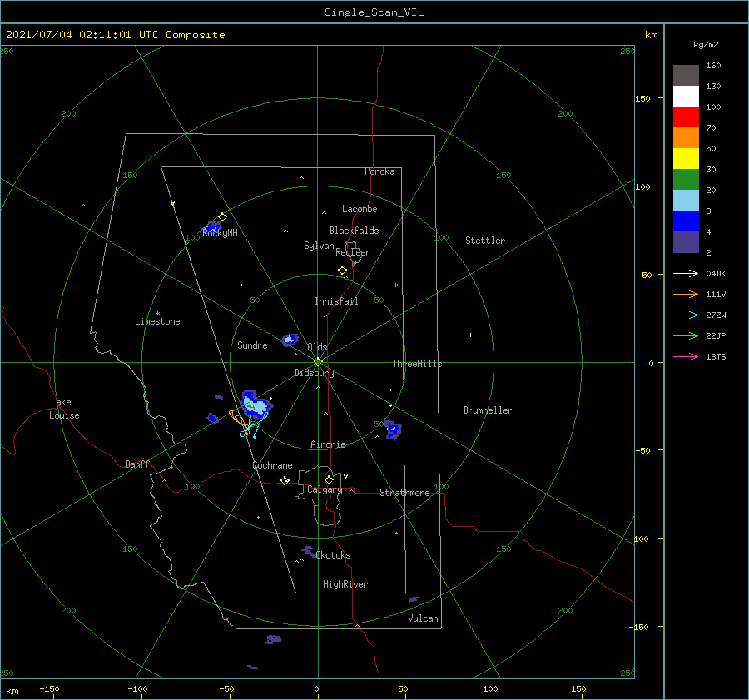Click the yellow diamond marker below Cochrane

(285, 481)
